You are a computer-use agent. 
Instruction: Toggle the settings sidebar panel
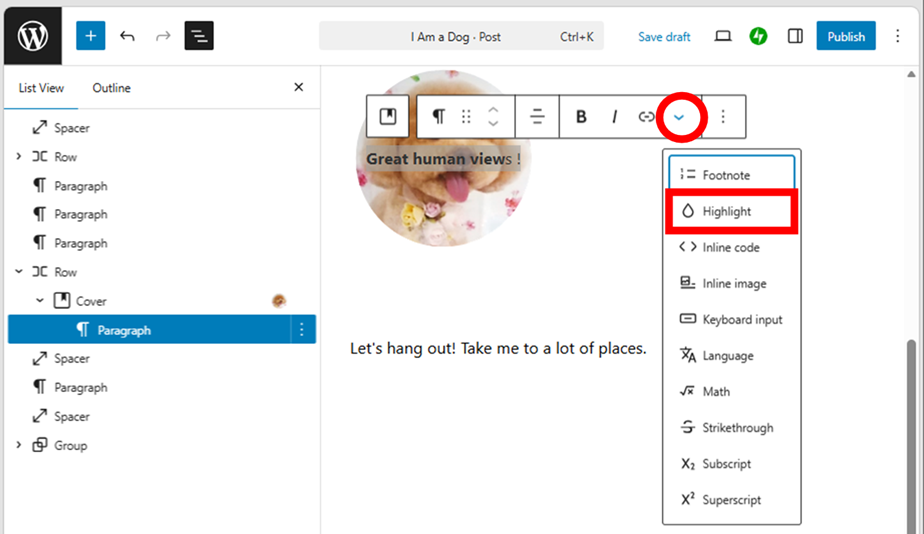(x=795, y=36)
